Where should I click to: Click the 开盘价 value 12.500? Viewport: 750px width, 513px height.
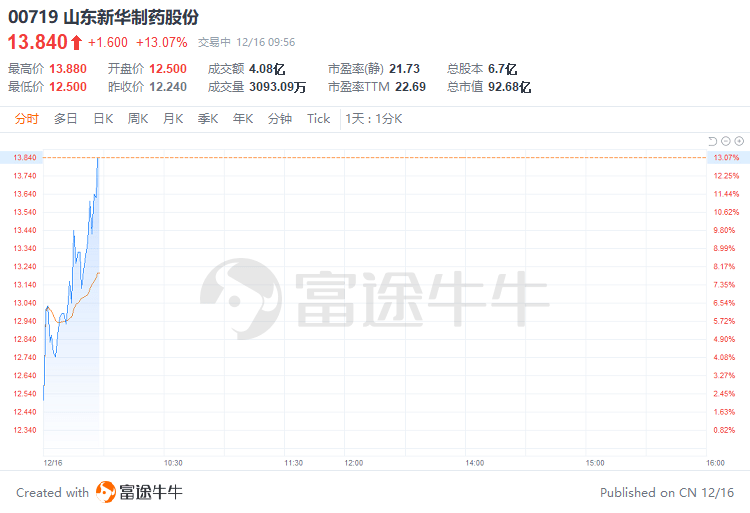click(x=168, y=69)
